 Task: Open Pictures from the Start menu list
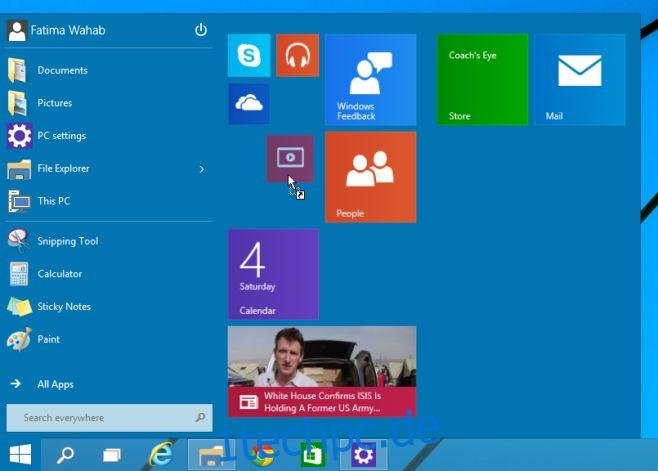click(109, 103)
